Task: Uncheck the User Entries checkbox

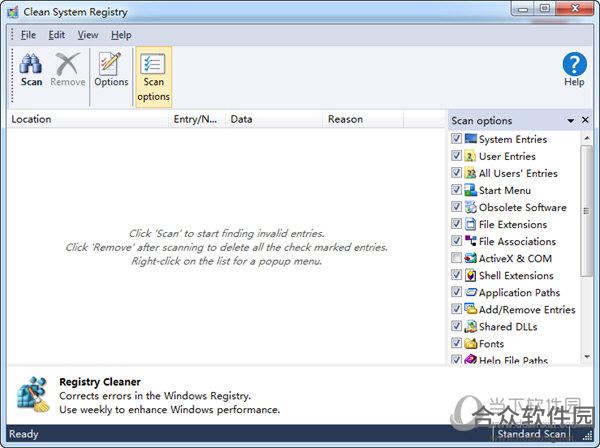Action: 456,156
